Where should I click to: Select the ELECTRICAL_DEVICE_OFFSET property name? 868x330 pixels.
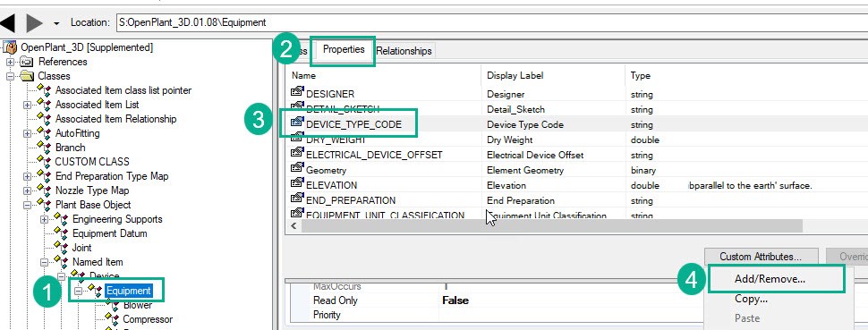coord(374,155)
